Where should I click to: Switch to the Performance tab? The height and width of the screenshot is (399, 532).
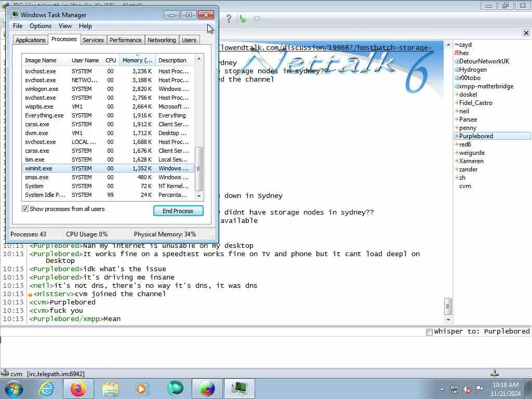125,40
